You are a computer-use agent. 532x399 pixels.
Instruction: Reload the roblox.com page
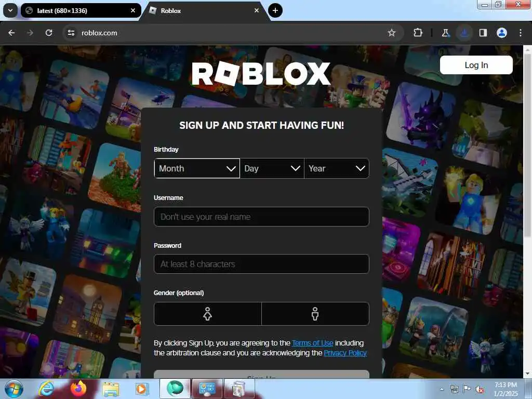point(49,33)
